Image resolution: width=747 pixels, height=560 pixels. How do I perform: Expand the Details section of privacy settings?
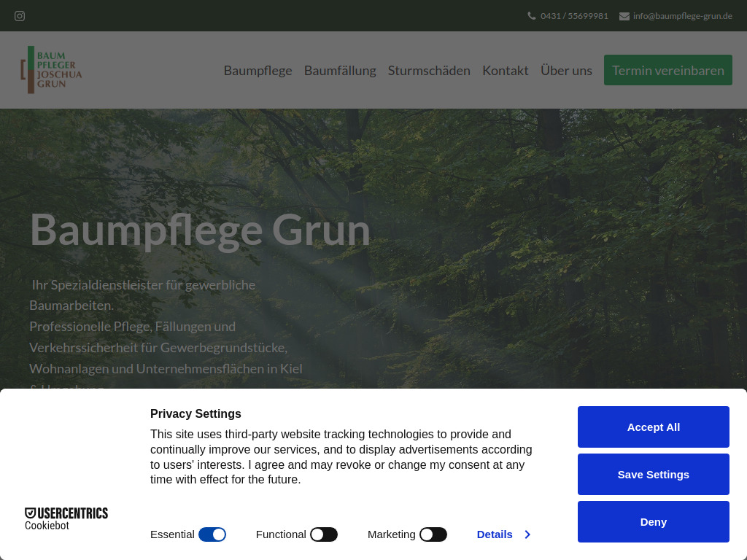click(x=495, y=534)
